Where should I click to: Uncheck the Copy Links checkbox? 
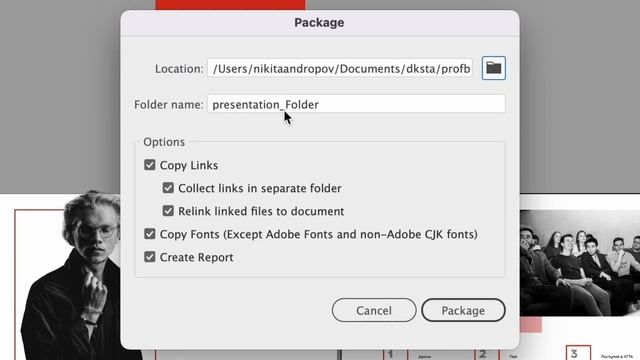(150, 165)
